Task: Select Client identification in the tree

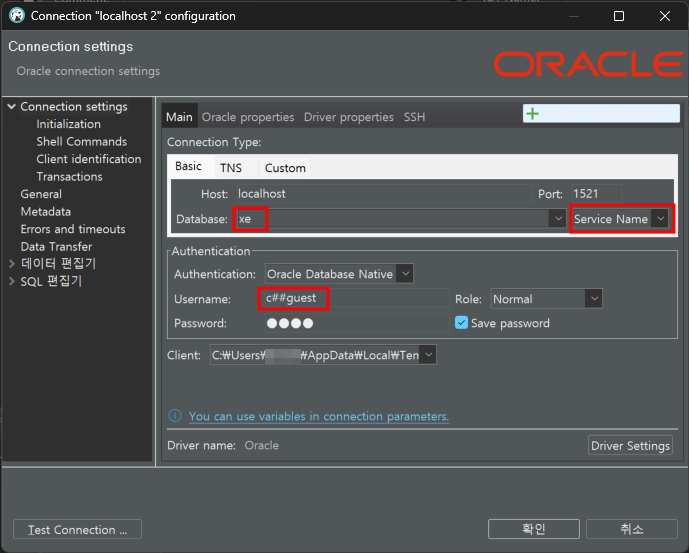Action: pyautogui.click(x=89, y=159)
